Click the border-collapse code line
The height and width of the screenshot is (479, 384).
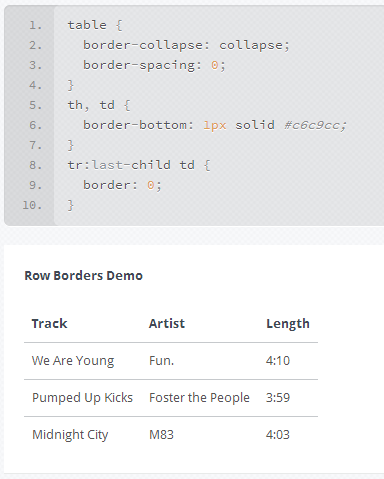point(186,45)
